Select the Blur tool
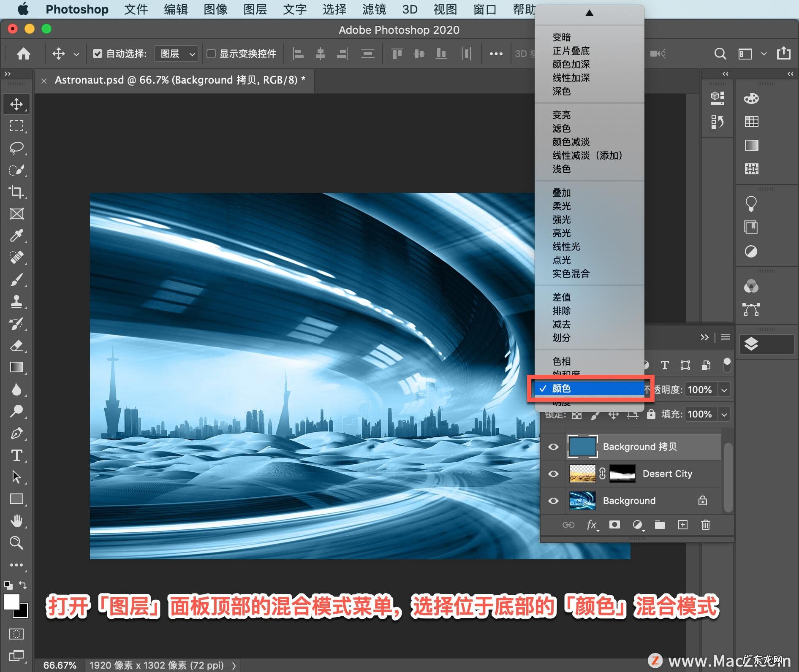 (16, 389)
